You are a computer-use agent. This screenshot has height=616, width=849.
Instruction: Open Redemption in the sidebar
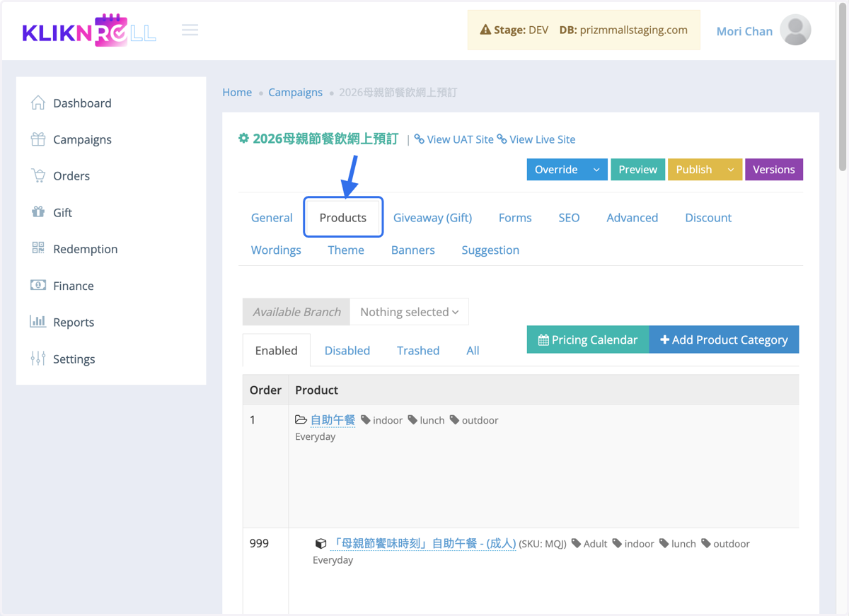point(86,249)
